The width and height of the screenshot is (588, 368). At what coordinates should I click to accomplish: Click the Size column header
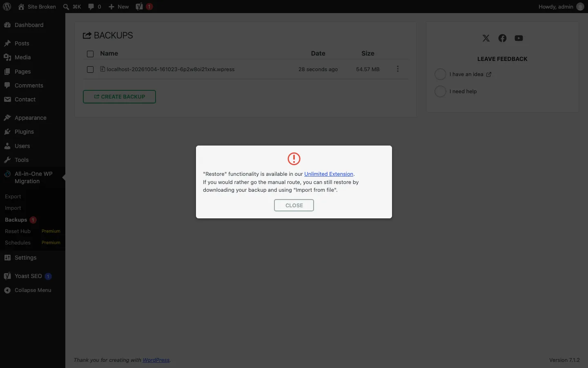[368, 53]
